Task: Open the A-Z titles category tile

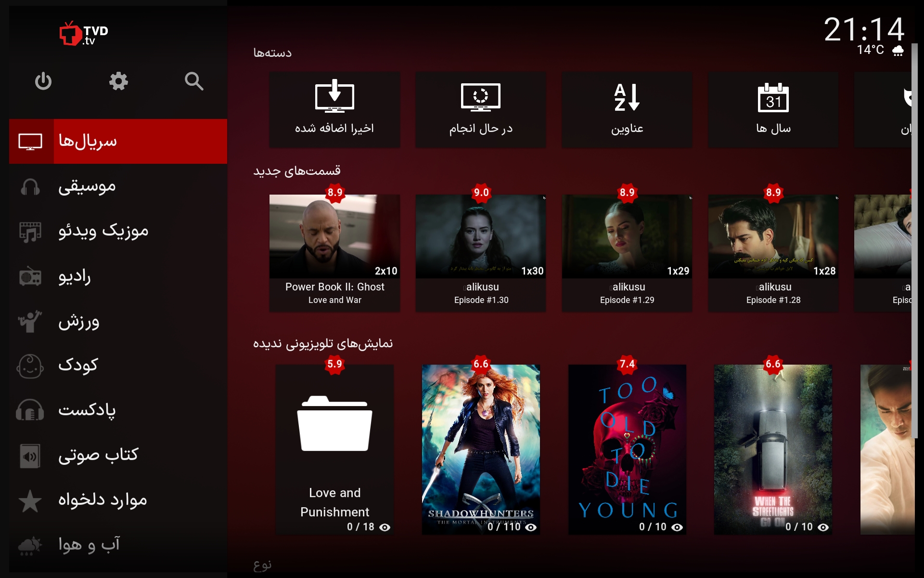Action: (627, 110)
